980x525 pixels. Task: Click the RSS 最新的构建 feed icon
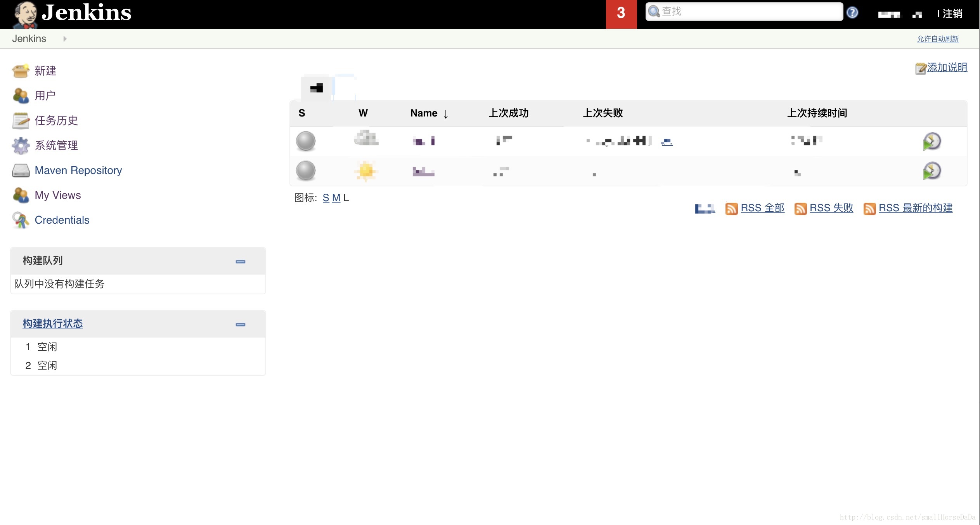coord(869,208)
